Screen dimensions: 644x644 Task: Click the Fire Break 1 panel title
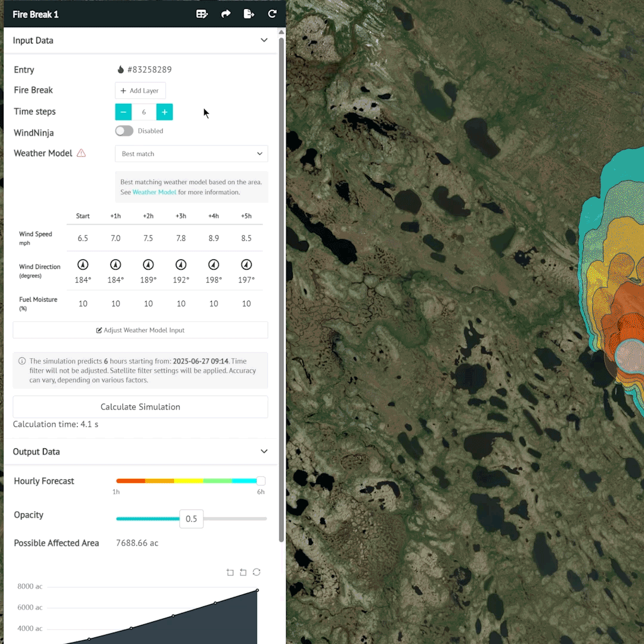(36, 14)
